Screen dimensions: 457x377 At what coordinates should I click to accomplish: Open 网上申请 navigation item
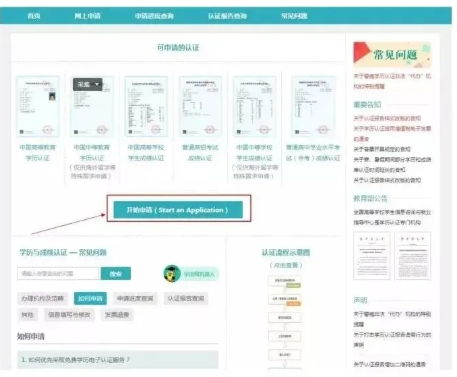pyautogui.click(x=87, y=16)
